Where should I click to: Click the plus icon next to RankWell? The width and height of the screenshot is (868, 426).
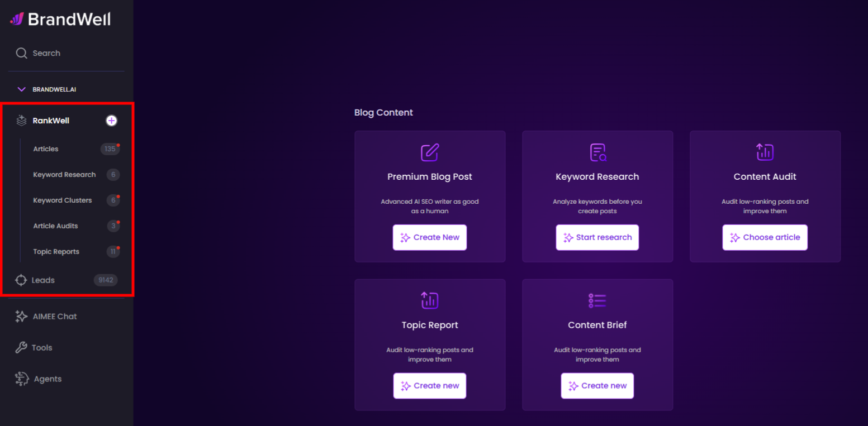(111, 121)
